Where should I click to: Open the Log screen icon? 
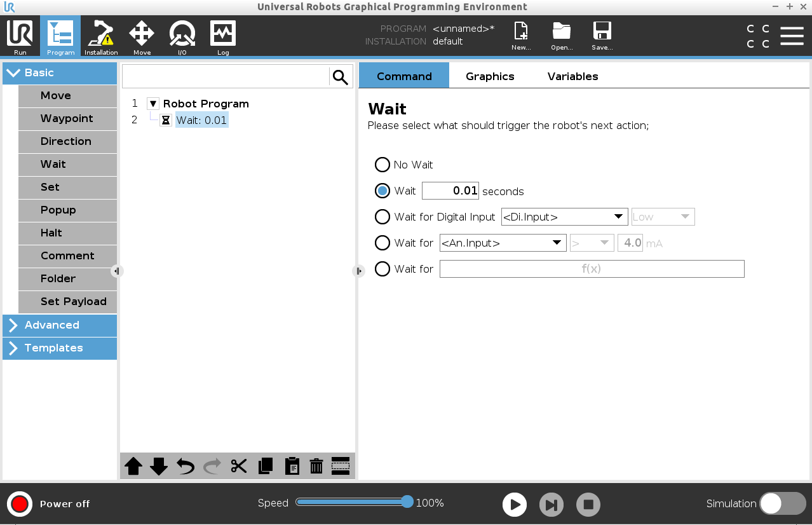(223, 37)
